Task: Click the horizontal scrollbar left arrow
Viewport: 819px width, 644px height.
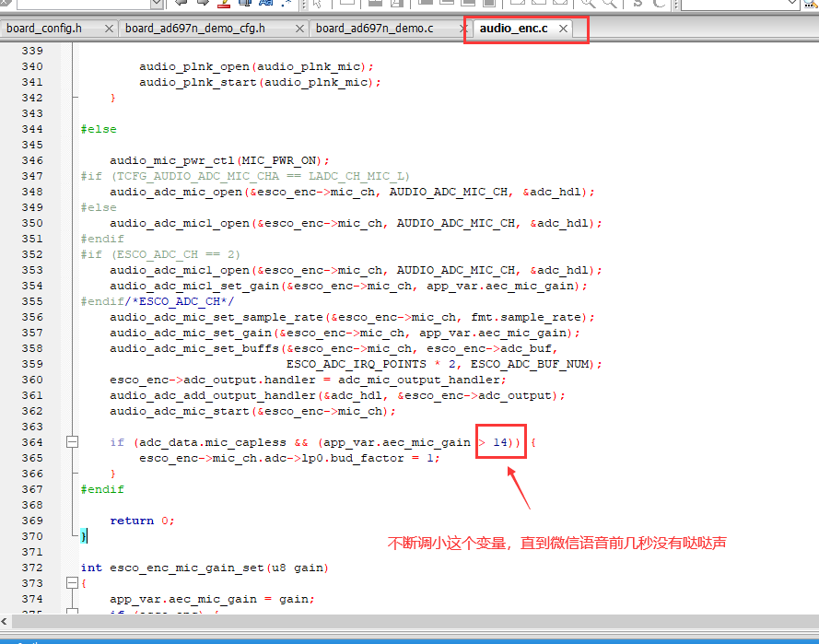Action: [x=5, y=621]
